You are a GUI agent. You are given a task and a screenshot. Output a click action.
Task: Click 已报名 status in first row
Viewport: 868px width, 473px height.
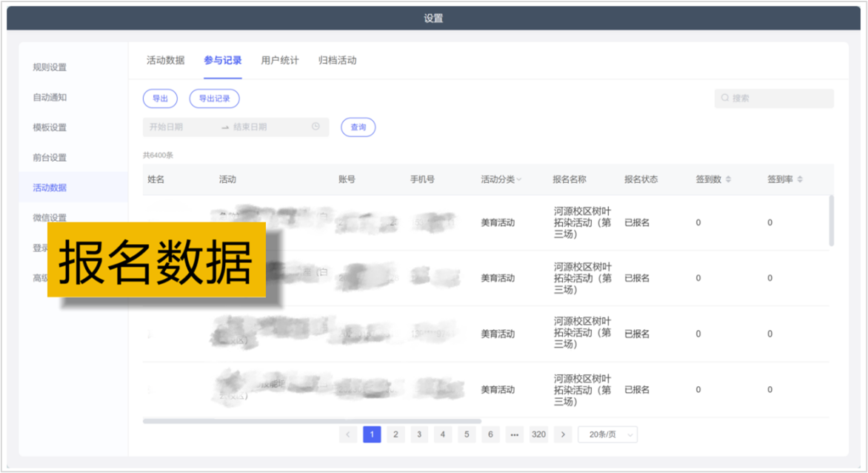637,222
